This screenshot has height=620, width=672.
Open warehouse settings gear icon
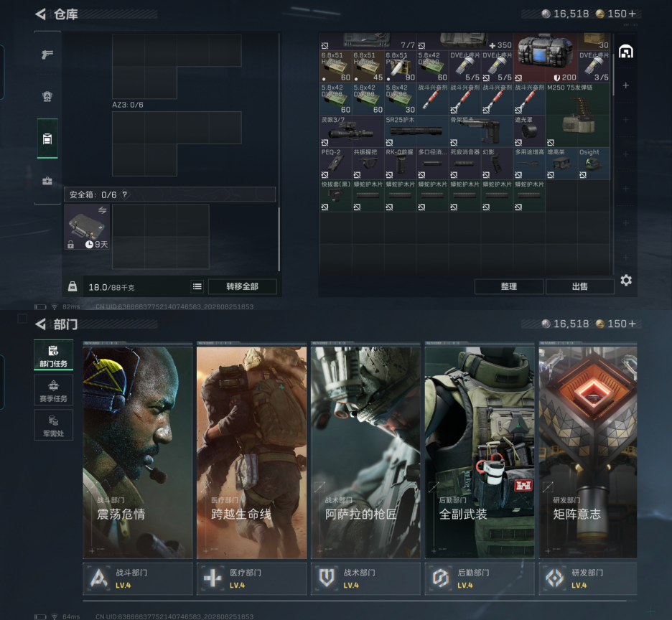pyautogui.click(x=626, y=281)
